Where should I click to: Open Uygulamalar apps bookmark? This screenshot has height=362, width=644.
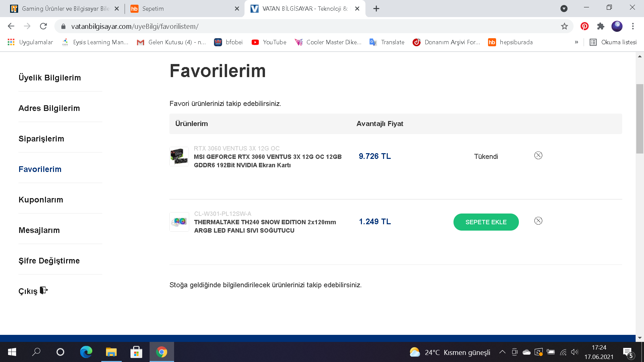[30, 42]
